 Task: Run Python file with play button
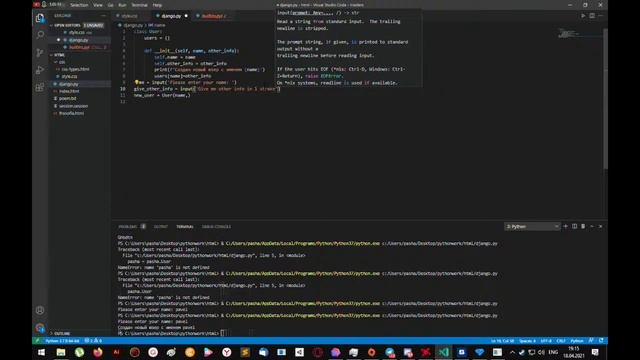(x=583, y=16)
